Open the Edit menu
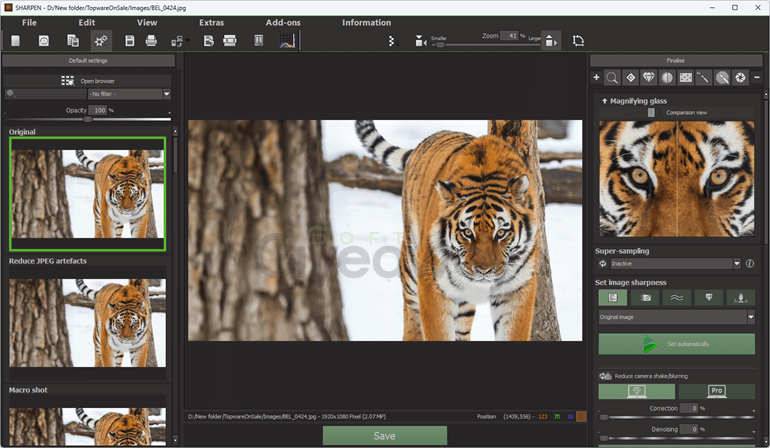 (87, 23)
